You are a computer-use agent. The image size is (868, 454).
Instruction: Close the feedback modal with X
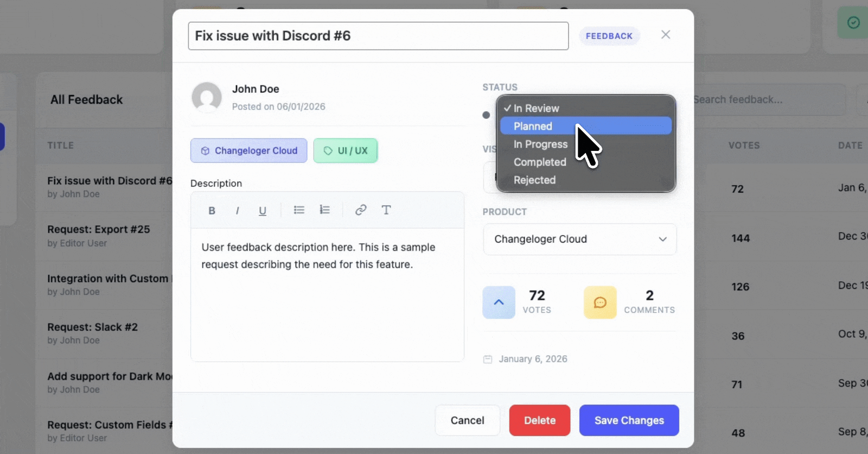pos(666,35)
